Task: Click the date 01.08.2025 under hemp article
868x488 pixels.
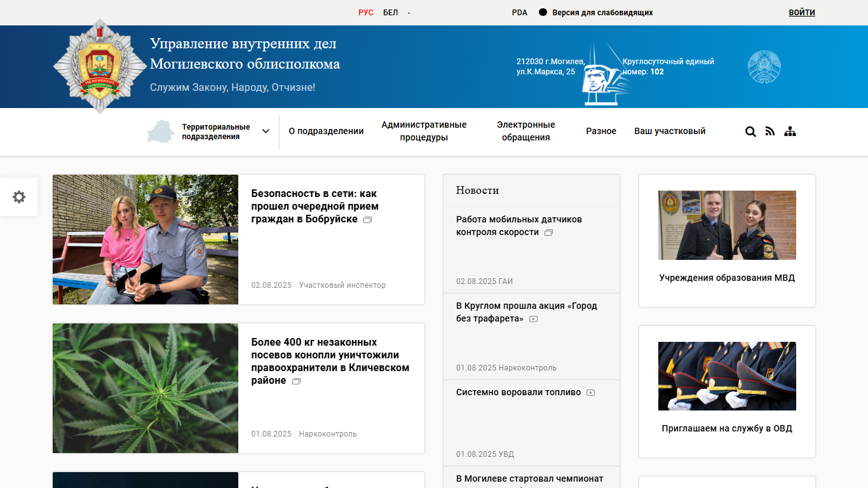Action: click(x=271, y=434)
